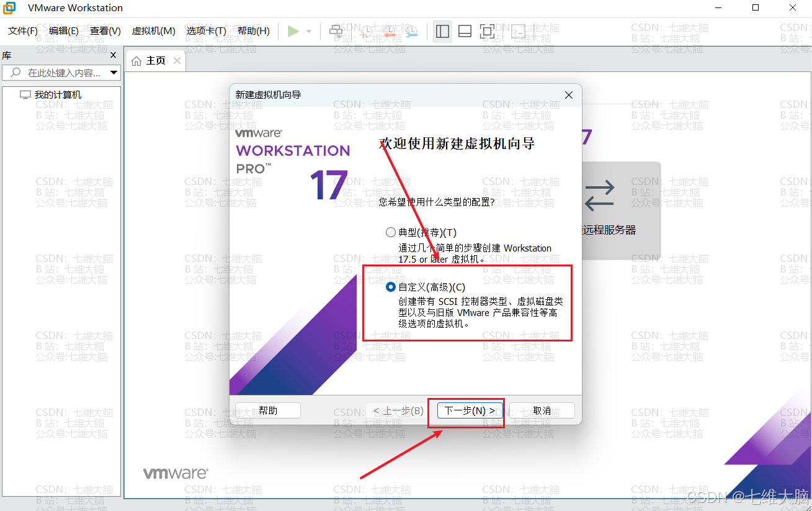Select the 自定义(高级)(C) radio button
The image size is (812, 511).
[x=391, y=287]
